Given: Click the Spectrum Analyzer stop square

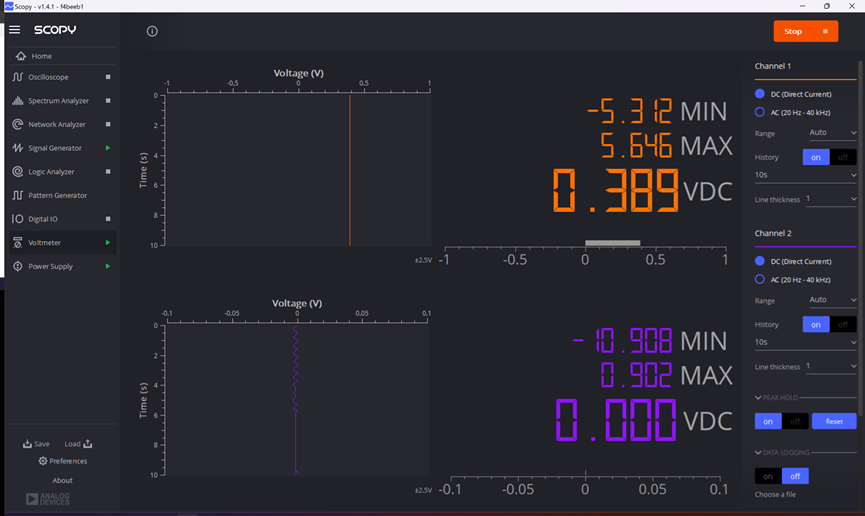Looking at the screenshot, I should tap(108, 100).
